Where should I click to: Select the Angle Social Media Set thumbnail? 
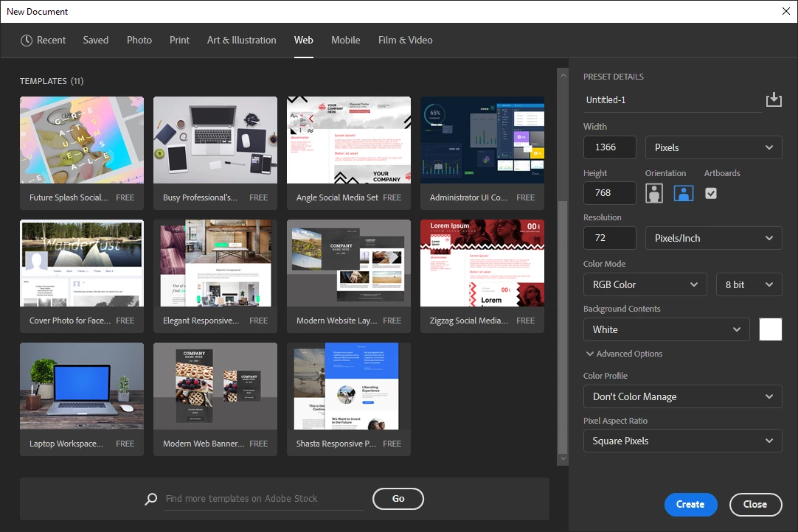pos(349,140)
